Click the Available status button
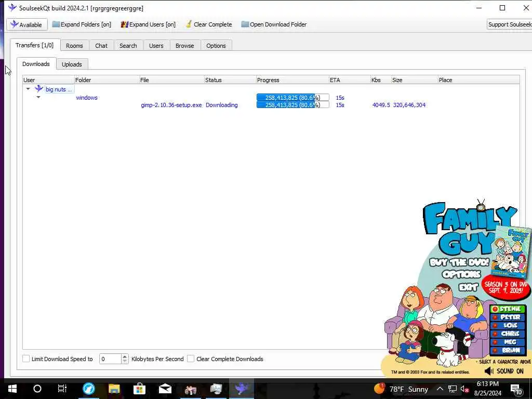 [27, 24]
